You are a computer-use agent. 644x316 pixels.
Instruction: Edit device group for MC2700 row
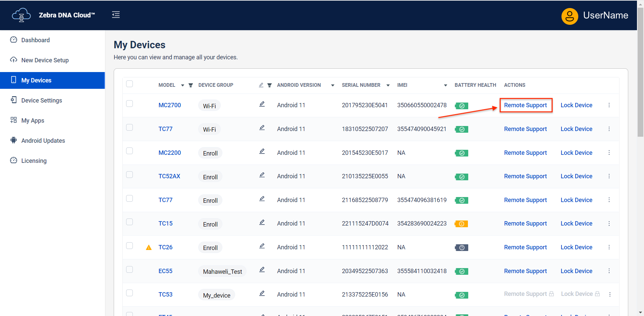(x=262, y=104)
